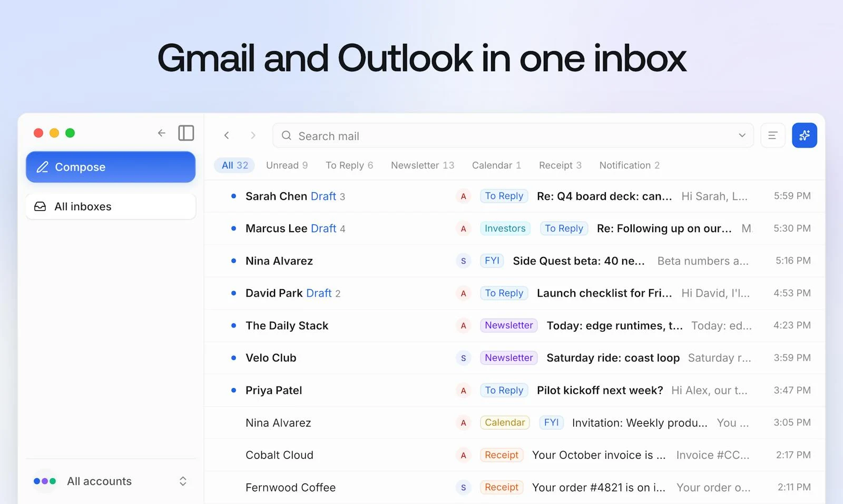Open 'Your order #4821 is on i...' email
The width and height of the screenshot is (843, 504).
[599, 488]
